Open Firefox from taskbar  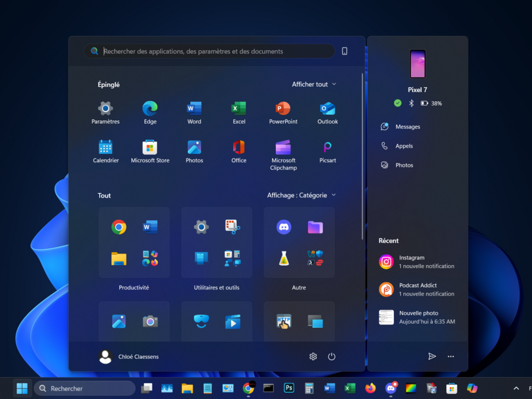pos(370,388)
